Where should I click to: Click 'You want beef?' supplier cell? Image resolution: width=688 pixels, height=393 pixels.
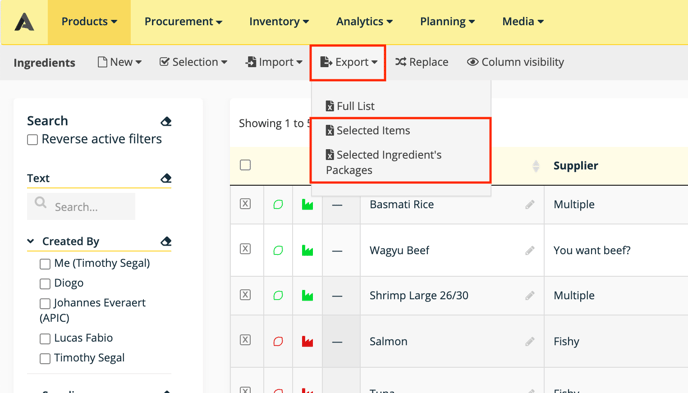click(591, 250)
